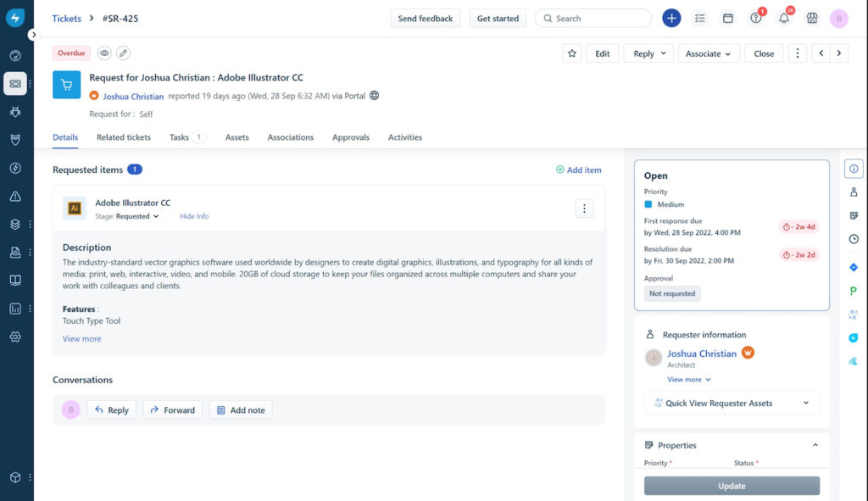Toggle the watch eye icon beside Overdue
Screen dimensions: 868x501
(104, 53)
